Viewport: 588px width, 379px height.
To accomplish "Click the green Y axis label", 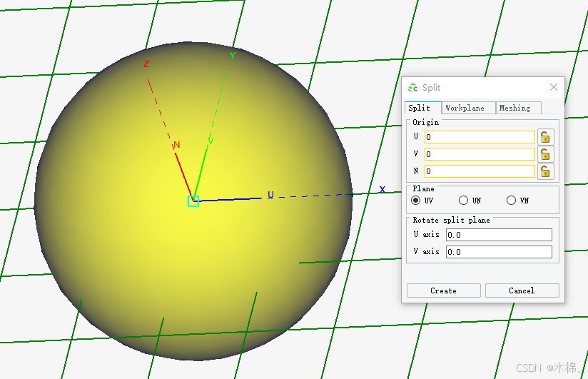I will click(233, 56).
